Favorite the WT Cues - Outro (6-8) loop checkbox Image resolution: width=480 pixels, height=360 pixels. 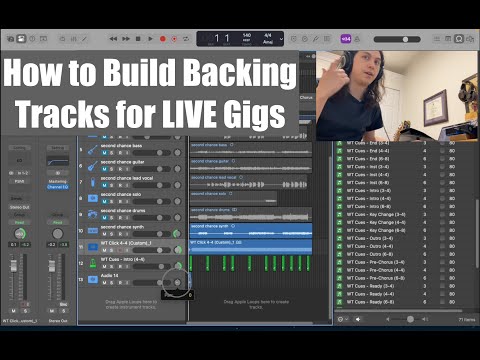point(442,254)
